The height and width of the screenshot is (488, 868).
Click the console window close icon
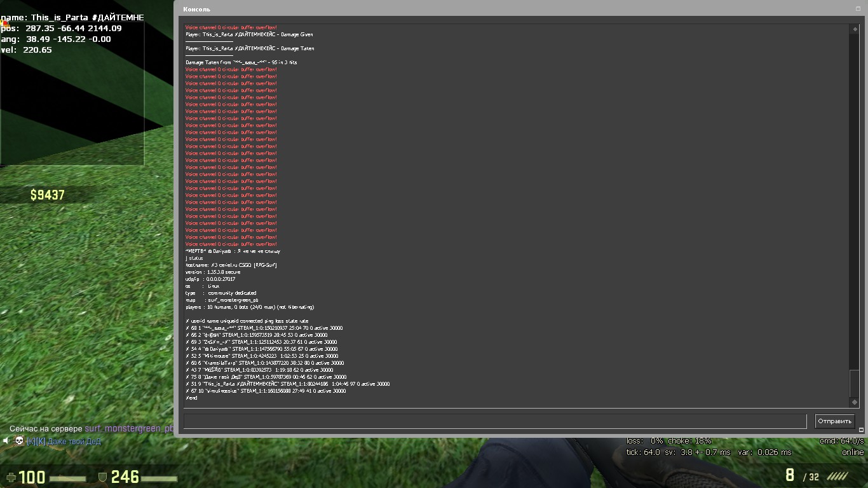point(858,9)
